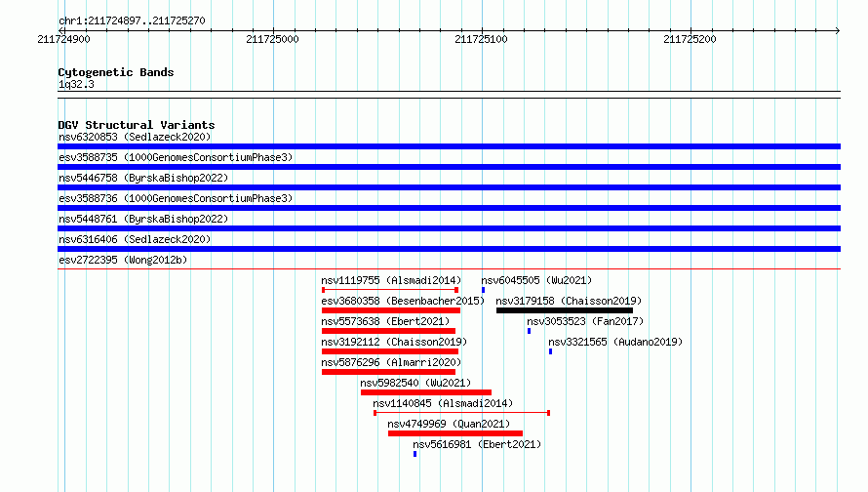Screen dimensions: 868x492
Task: Click the small blue marker under nsv3053523
Action: tap(530, 331)
